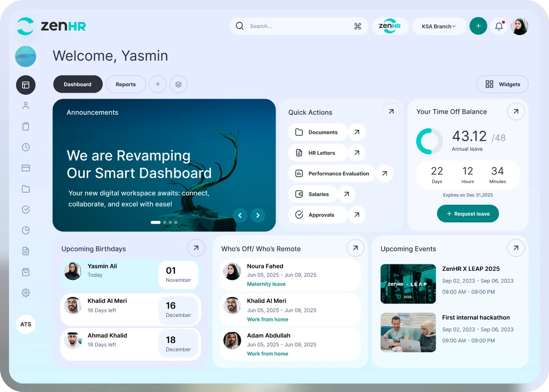
Task: Select the Dashboard tab
Action: tap(78, 84)
